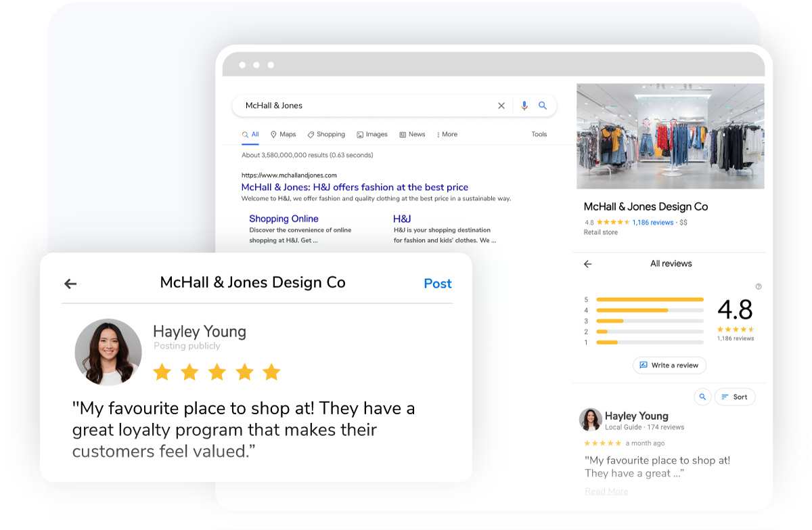The height and width of the screenshot is (530, 812).
Task: Switch to the Shopping tab
Action: [326, 134]
